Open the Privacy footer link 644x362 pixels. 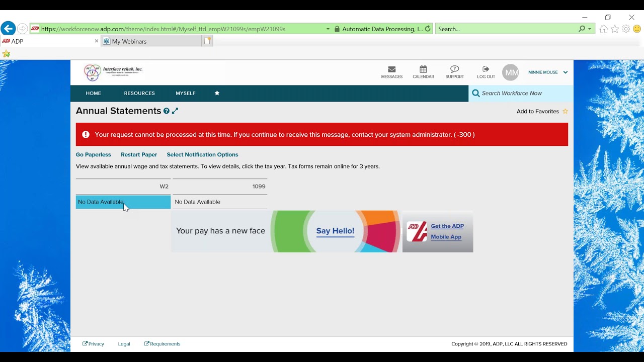coord(93,344)
